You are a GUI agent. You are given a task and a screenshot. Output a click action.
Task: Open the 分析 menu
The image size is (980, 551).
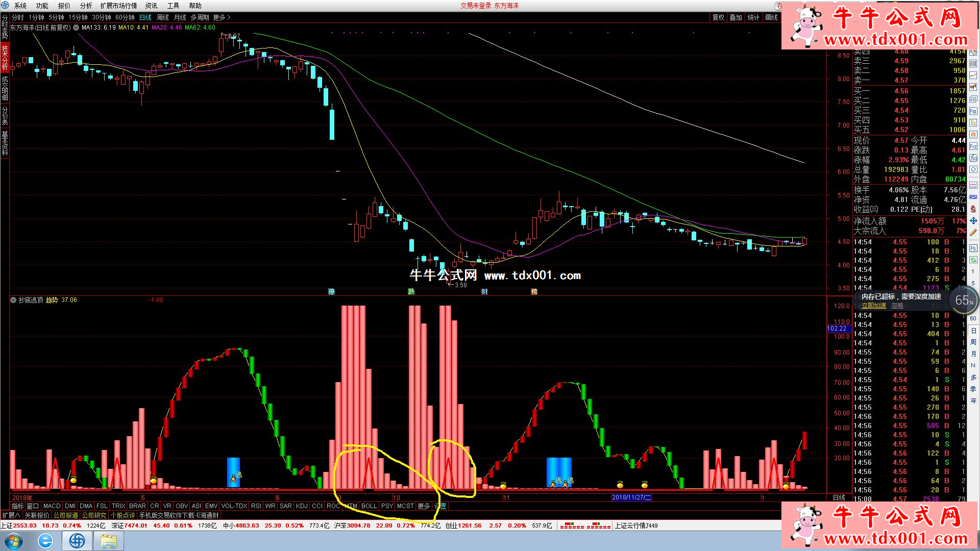[x=86, y=6]
